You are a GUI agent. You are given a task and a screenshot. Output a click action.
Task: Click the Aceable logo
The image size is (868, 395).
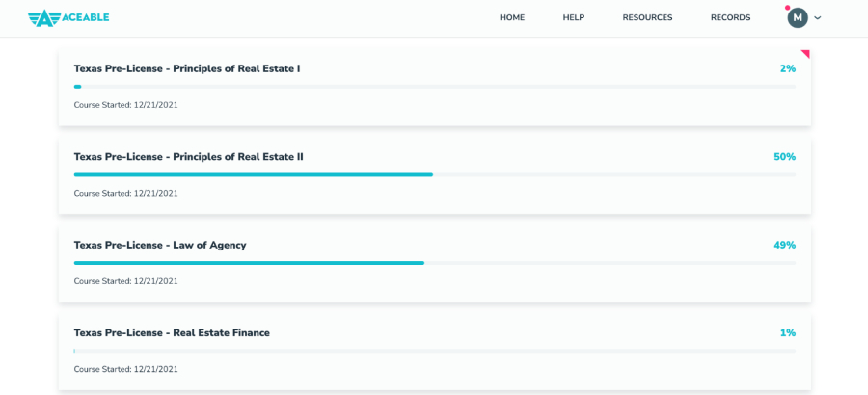pos(68,17)
